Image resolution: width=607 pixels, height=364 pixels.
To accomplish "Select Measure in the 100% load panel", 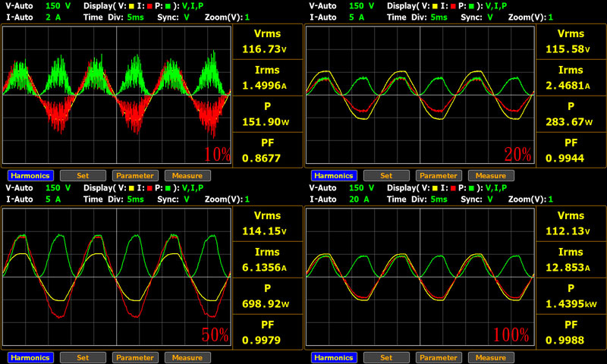I will [x=491, y=357].
